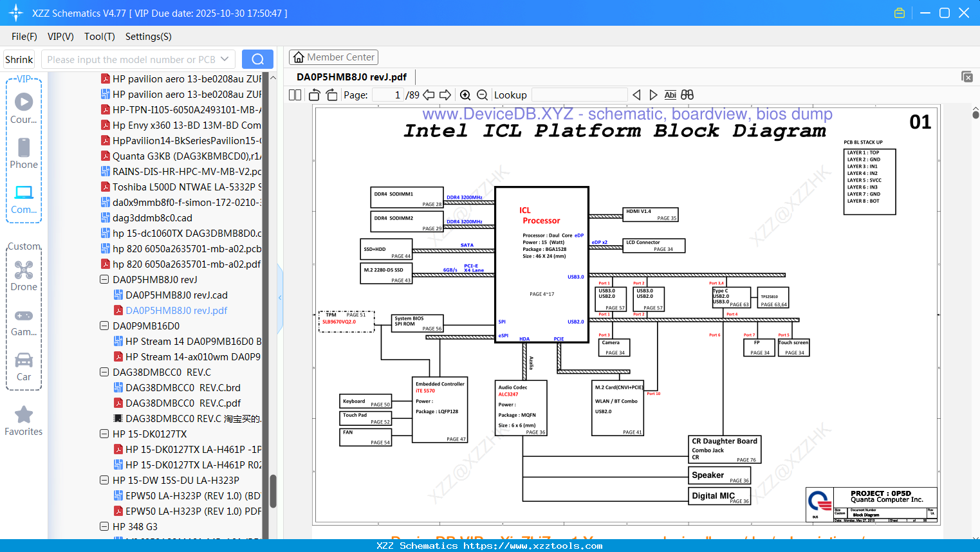Open Quanta G3KB (DAG3KBMBCD0) file
Image resolution: width=980 pixels, height=552 pixels.
tap(181, 156)
